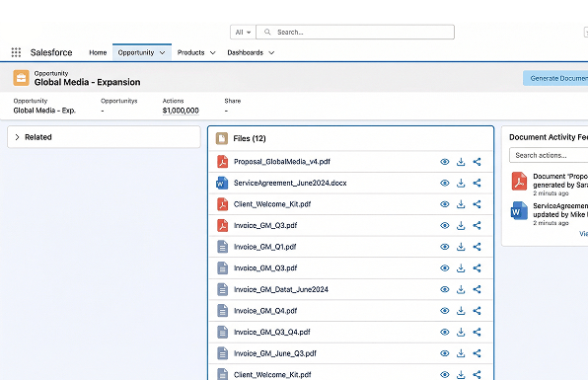Go to the Home tab
Viewport: 588px width, 380px height.
[98, 52]
